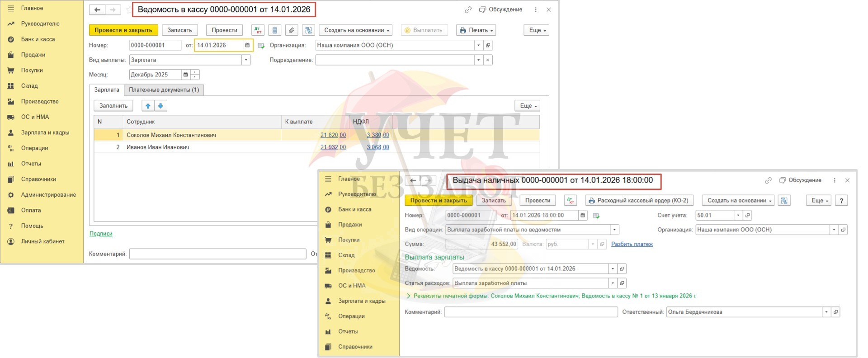Open Обсуждение in Ведомость в кассу window

click(x=500, y=9)
